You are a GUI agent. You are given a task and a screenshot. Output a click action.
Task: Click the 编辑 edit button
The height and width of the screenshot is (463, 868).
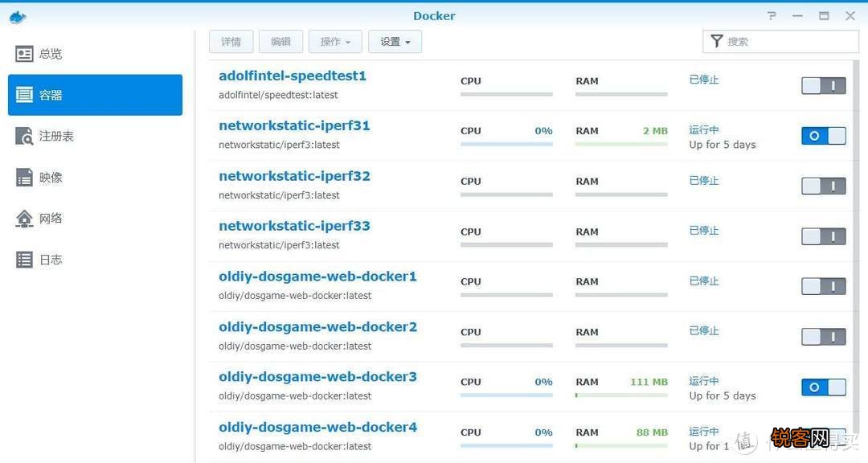pyautogui.click(x=280, y=42)
